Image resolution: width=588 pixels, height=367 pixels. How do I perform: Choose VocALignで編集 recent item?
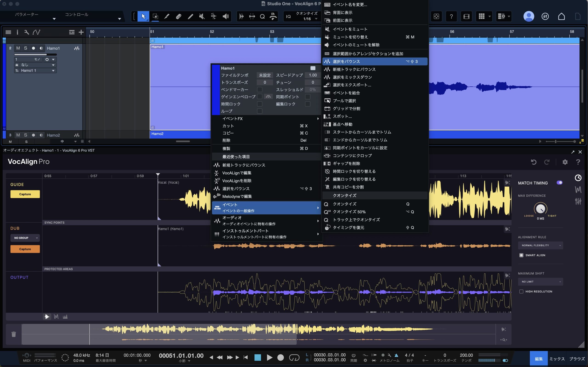(266, 173)
